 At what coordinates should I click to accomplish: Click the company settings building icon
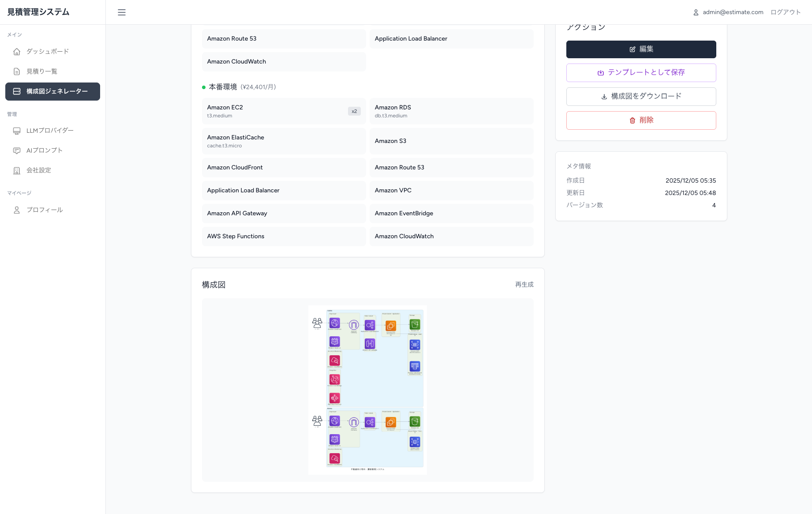[x=17, y=170]
